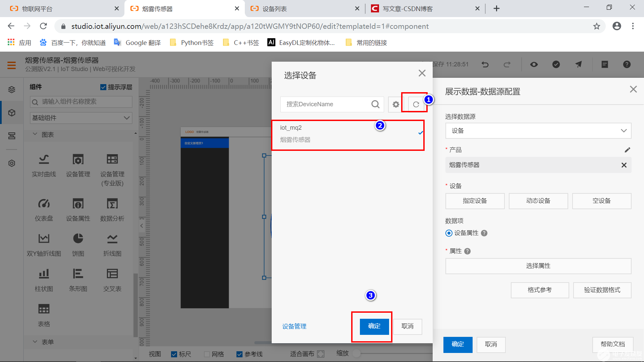Select the 表格 table component
Viewport: 644px width, 362px height.
[x=44, y=314]
